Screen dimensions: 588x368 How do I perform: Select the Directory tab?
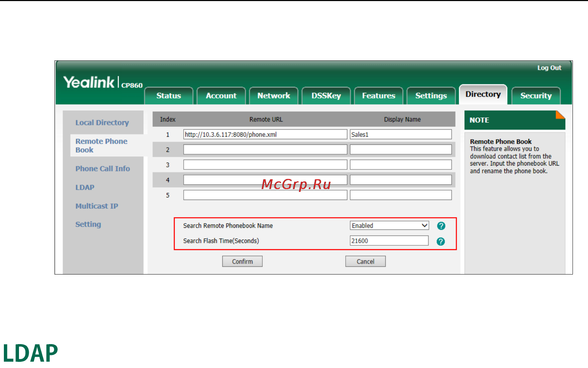coord(483,94)
